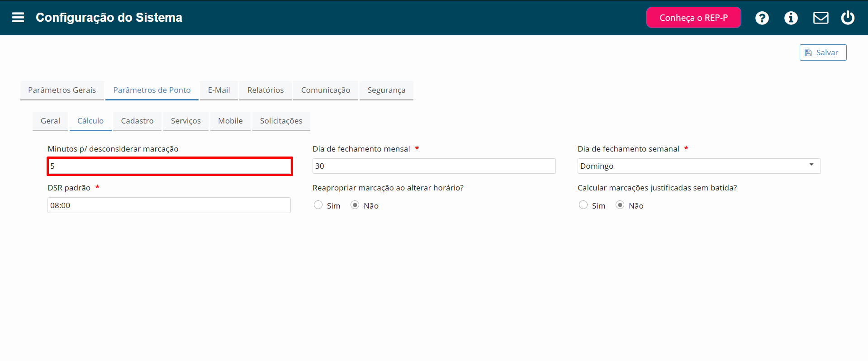
Task: Open the E-Mail tab
Action: click(219, 90)
